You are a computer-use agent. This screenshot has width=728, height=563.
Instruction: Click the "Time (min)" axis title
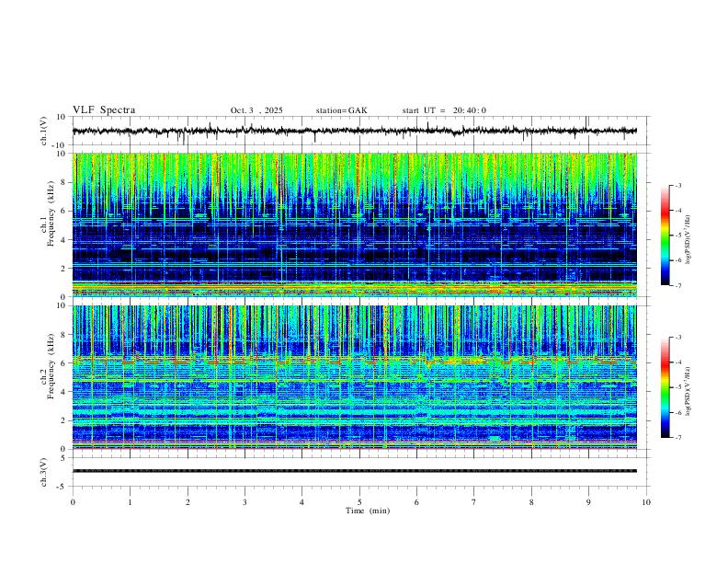click(x=368, y=511)
